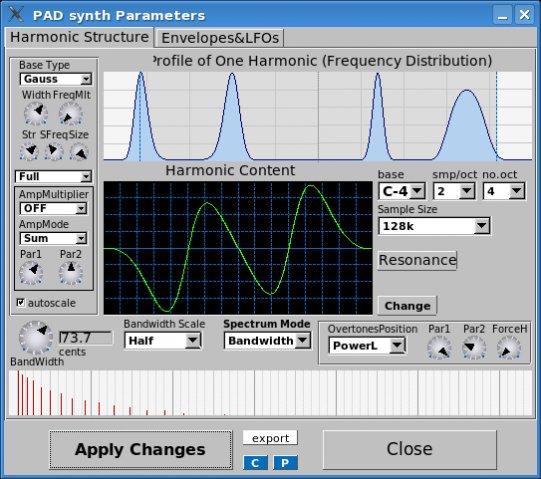
Task: Click the blue C copy button
Action: pos(255,463)
